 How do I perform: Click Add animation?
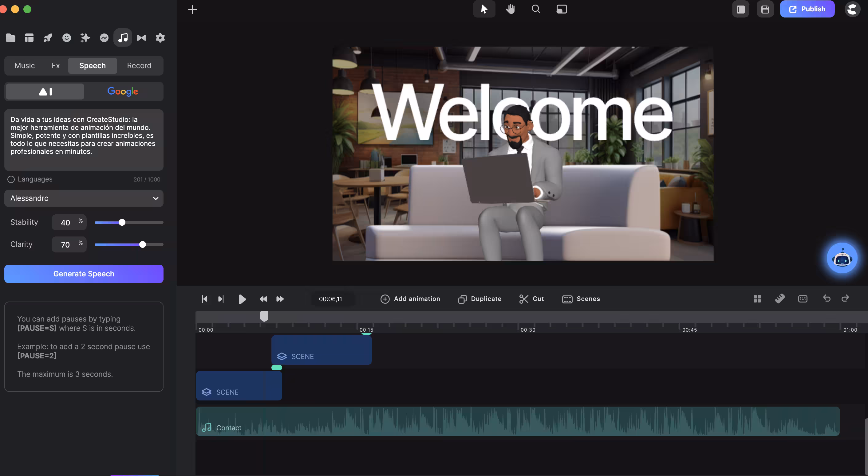tap(410, 299)
